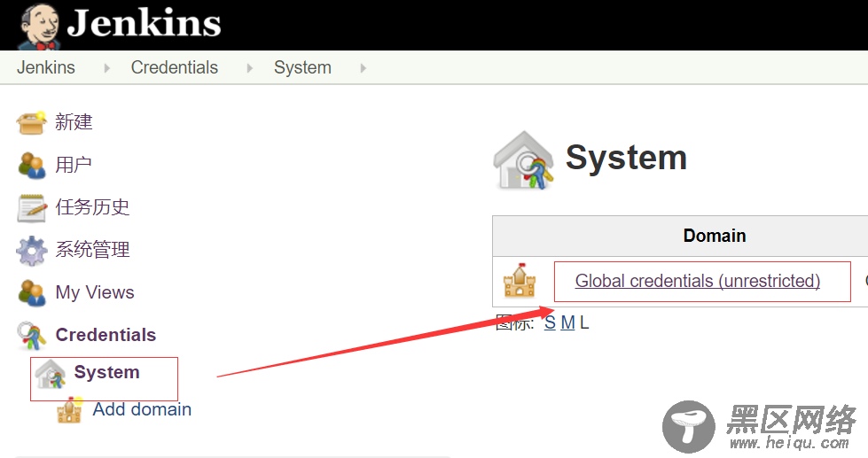Set icon size to M
Image resolution: width=868 pixels, height=458 pixels.
coord(568,322)
